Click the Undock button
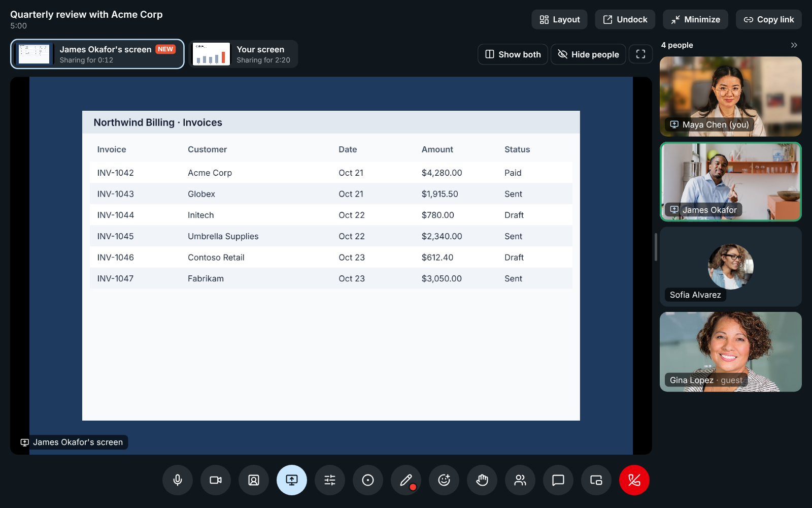 (x=625, y=19)
